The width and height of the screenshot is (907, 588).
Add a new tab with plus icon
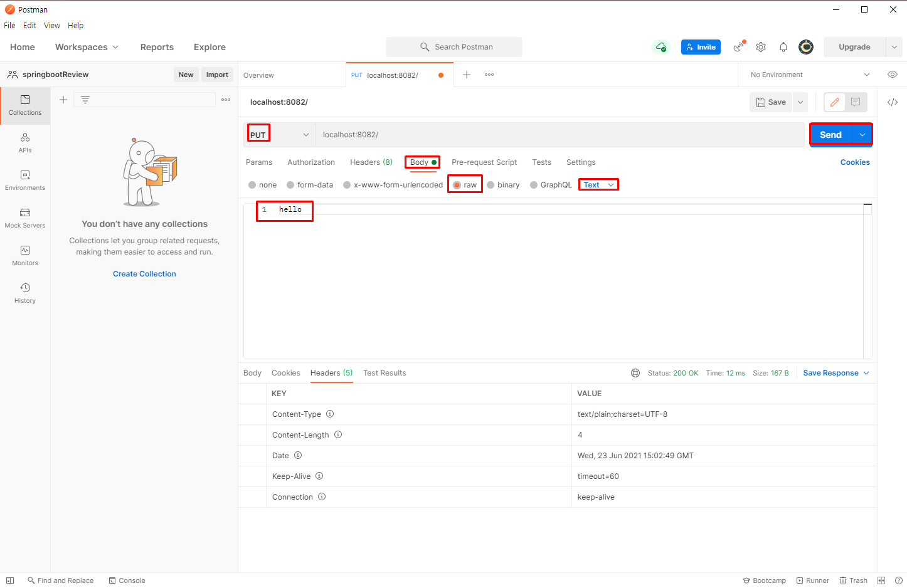(467, 75)
